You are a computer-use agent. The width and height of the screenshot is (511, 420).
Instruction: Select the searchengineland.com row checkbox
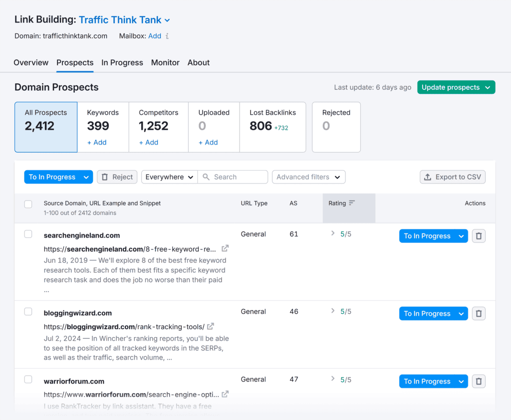coord(28,234)
